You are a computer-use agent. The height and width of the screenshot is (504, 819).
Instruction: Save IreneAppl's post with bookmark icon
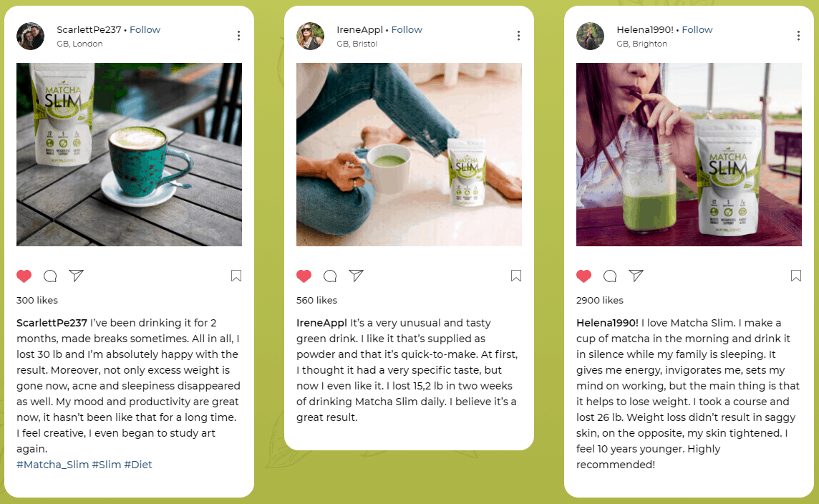pyautogui.click(x=516, y=276)
